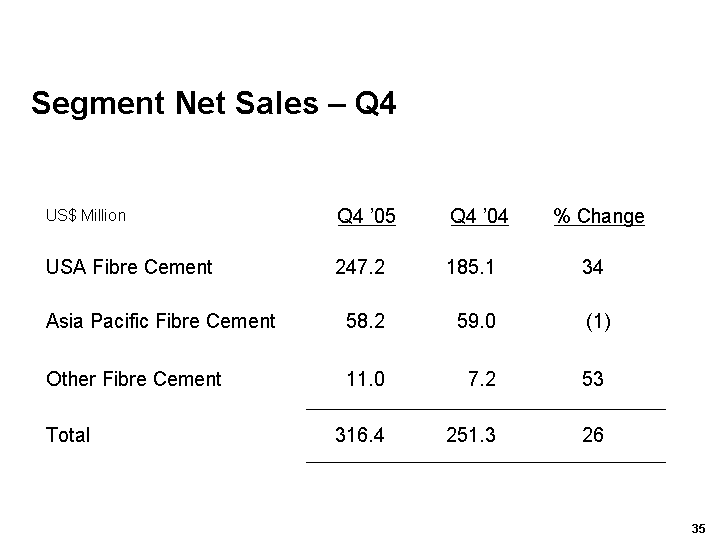Select the US$ Million label
720x540 pixels.
[x=86, y=215]
